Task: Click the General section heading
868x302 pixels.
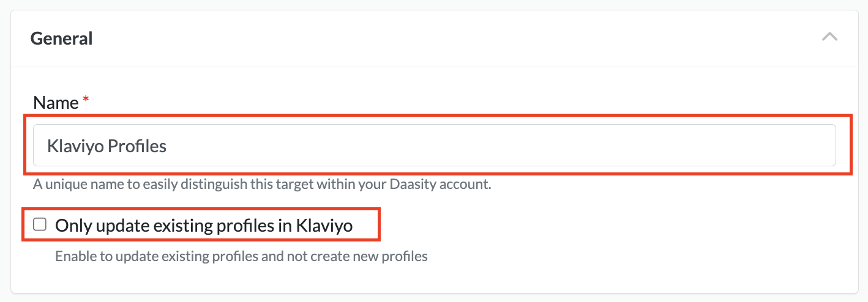Action: (62, 39)
